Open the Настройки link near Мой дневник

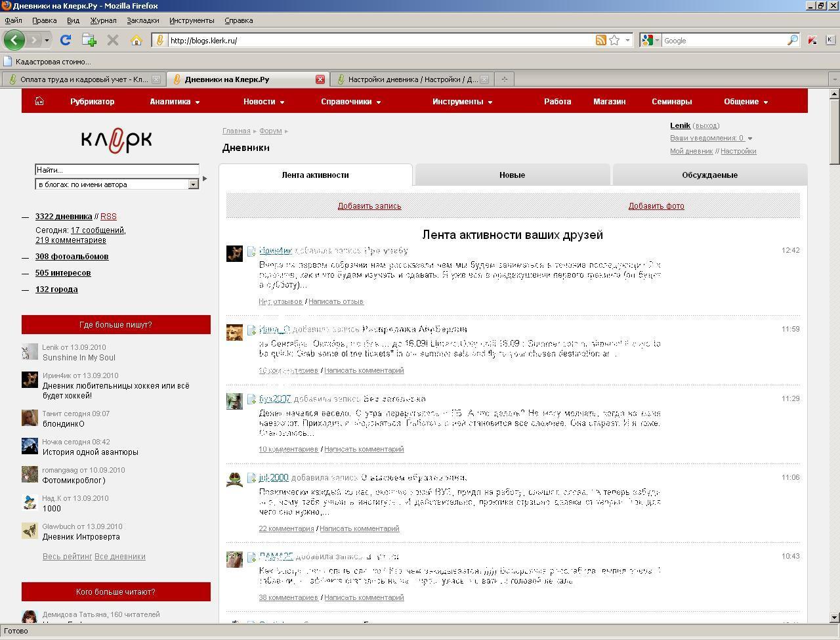pos(738,151)
